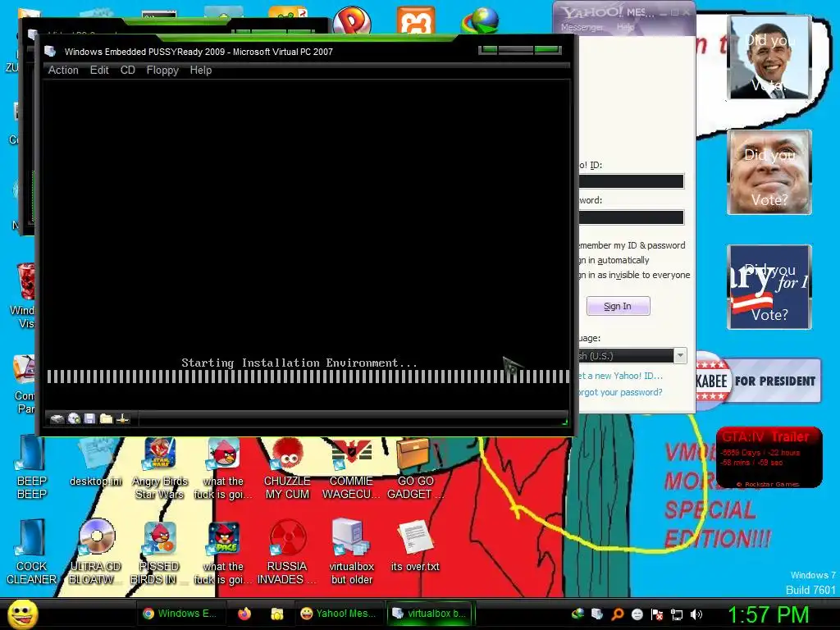The width and height of the screenshot is (840, 630).
Task: Click Sign In in Yahoo! Messenger
Action: (618, 306)
